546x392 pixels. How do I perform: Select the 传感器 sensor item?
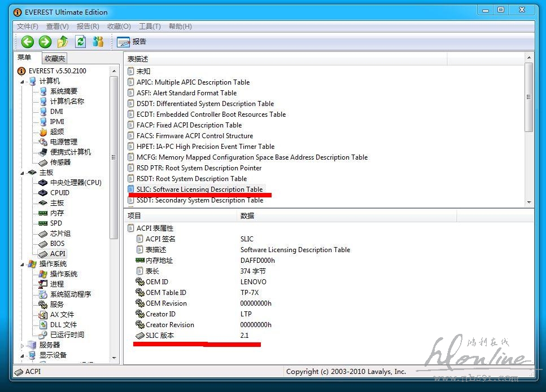(x=60, y=162)
